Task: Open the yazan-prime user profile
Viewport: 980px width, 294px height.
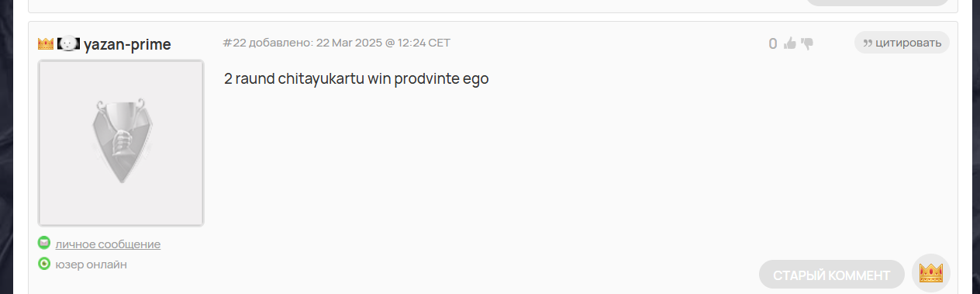Action: [127, 44]
